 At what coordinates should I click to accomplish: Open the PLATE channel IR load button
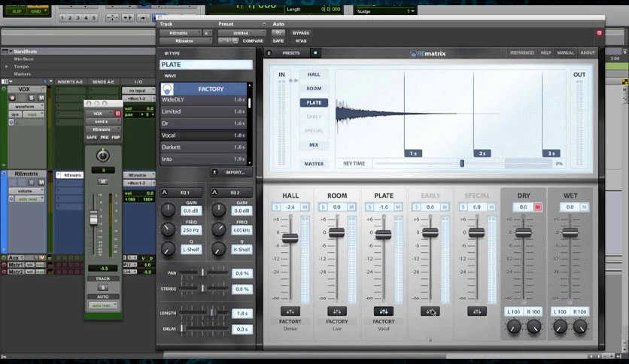coord(384,311)
